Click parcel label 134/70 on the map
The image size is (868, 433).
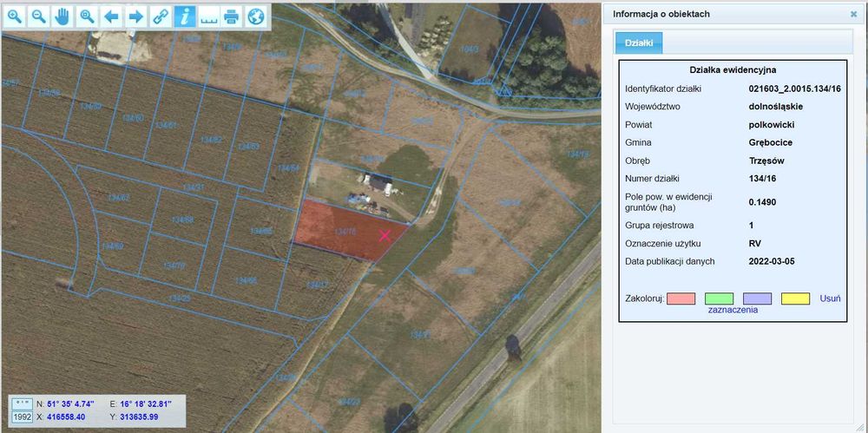174,266
